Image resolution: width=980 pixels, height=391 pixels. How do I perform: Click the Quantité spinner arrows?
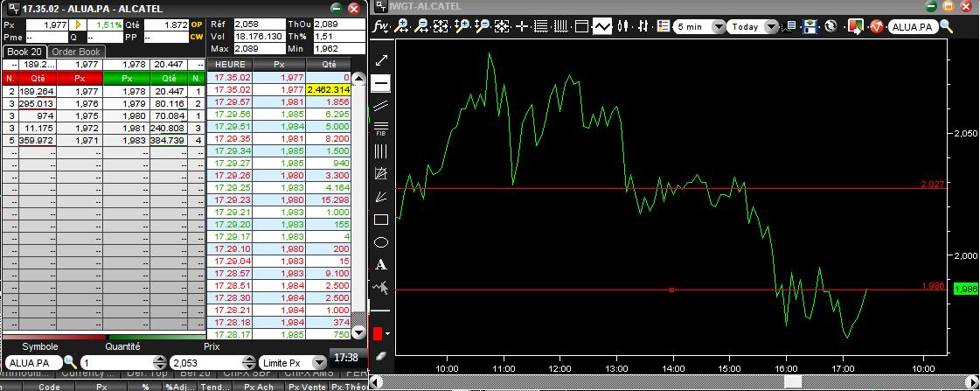(159, 363)
